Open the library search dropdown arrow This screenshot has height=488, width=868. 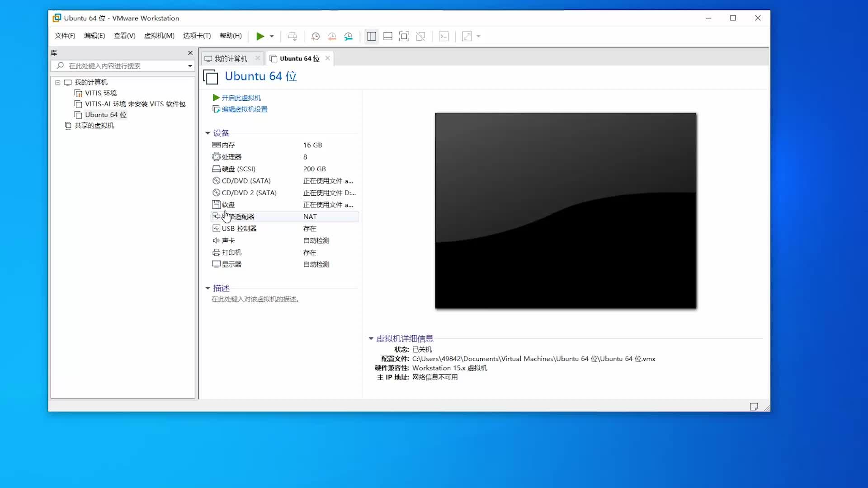190,66
